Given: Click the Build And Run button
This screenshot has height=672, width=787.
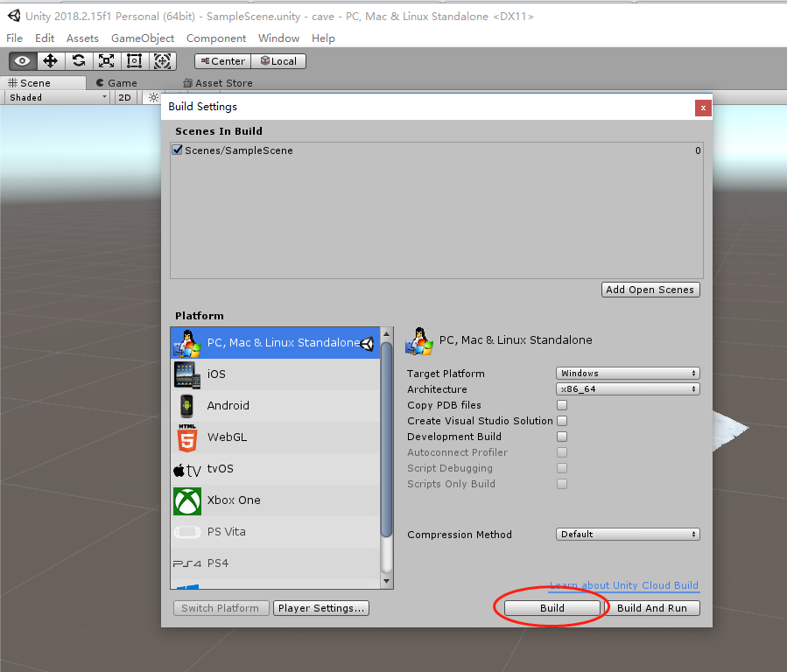Looking at the screenshot, I should point(652,608).
